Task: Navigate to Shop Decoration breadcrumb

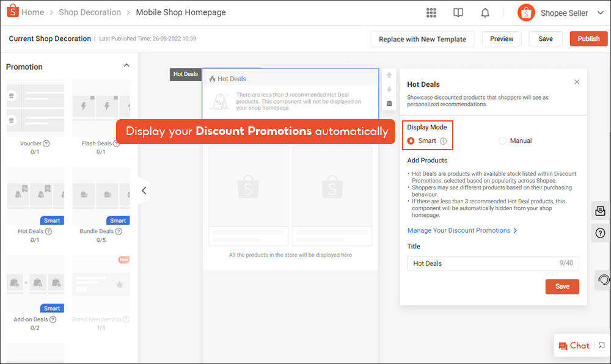Action: pos(90,12)
